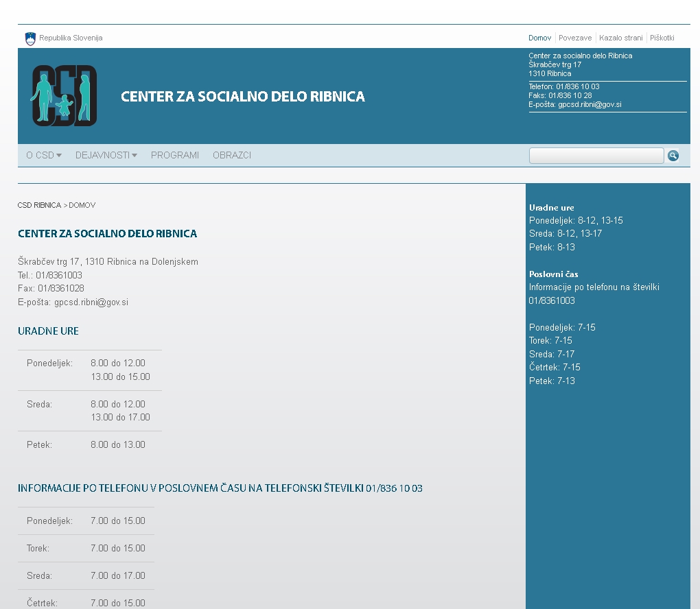
Task: Click header Telefon: 01/836 10 03
Action: (x=564, y=86)
